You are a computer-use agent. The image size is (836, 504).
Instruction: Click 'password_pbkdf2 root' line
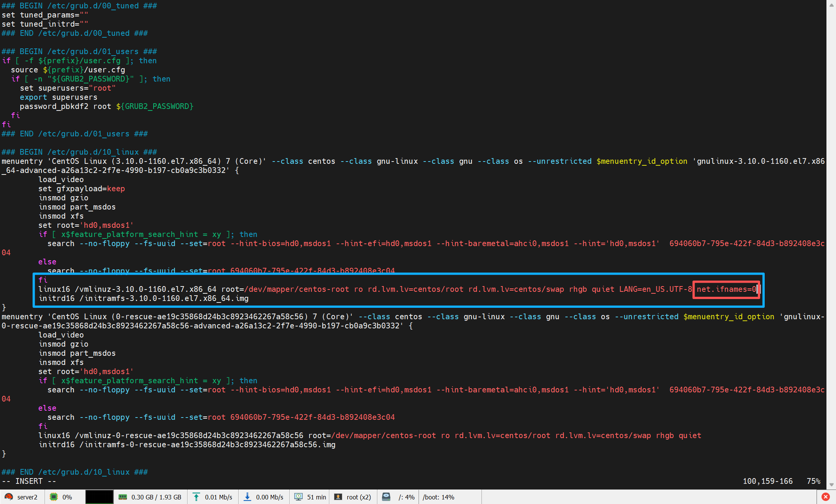tap(107, 106)
